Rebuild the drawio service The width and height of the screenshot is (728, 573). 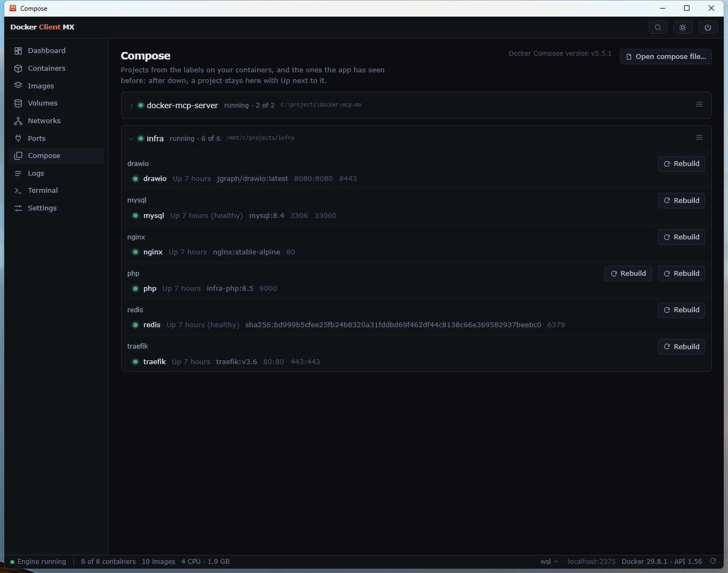[x=681, y=164]
